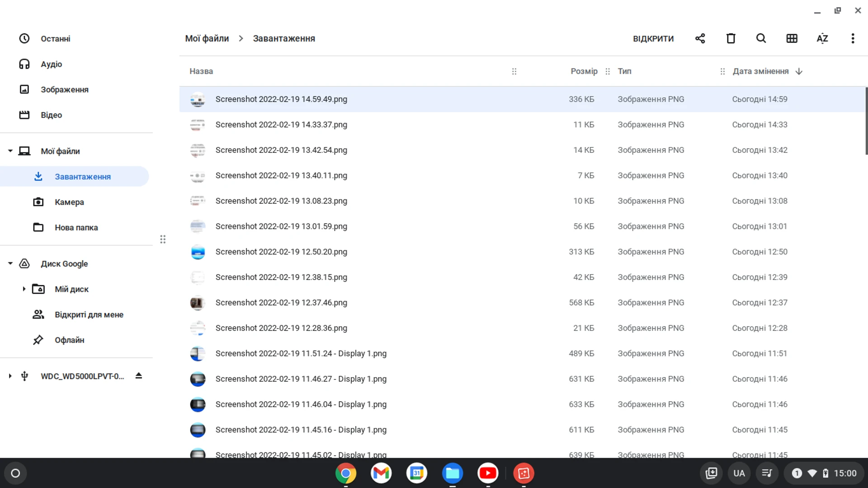Select Зображення in the sidebar
This screenshot has width=868, height=488.
[64, 90]
